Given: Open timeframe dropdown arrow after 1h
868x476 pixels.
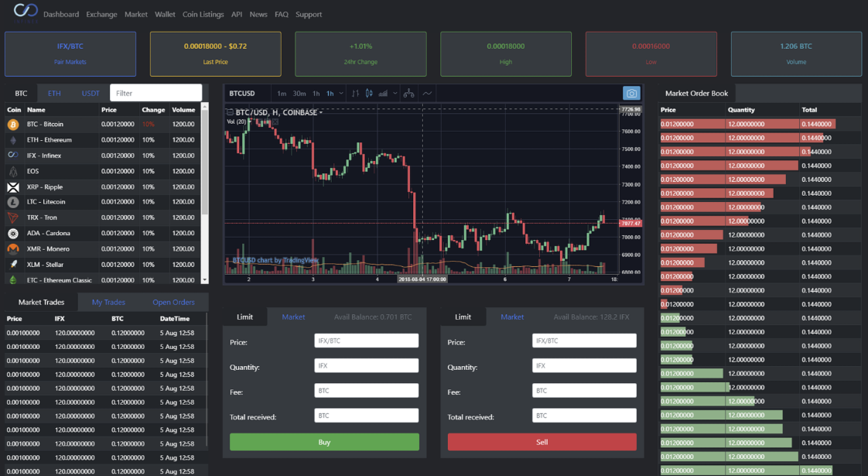Looking at the screenshot, I should click(x=341, y=93).
